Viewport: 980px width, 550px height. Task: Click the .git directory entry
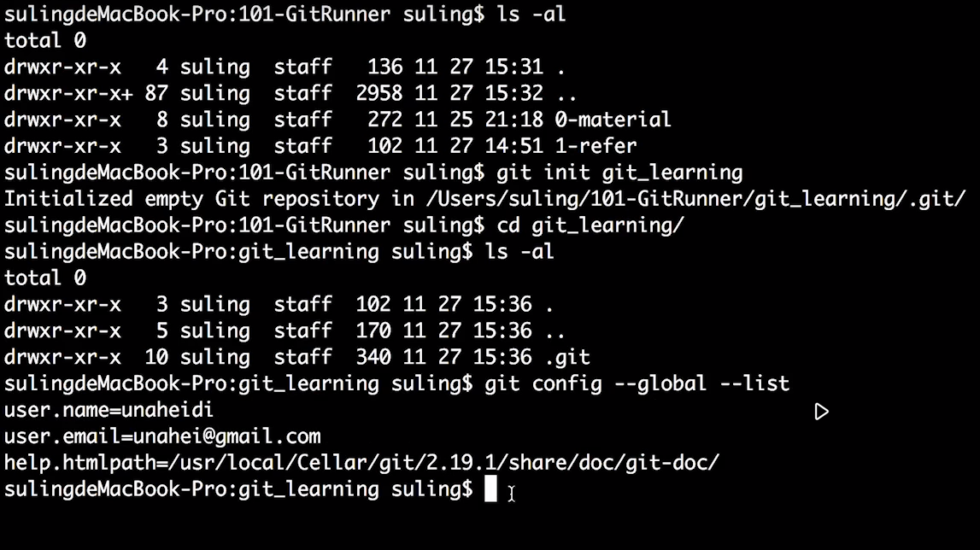[x=567, y=358]
